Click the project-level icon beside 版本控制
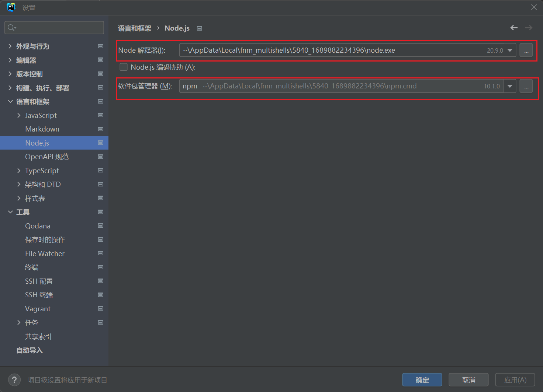The height and width of the screenshot is (392, 543). pyautogui.click(x=100, y=74)
